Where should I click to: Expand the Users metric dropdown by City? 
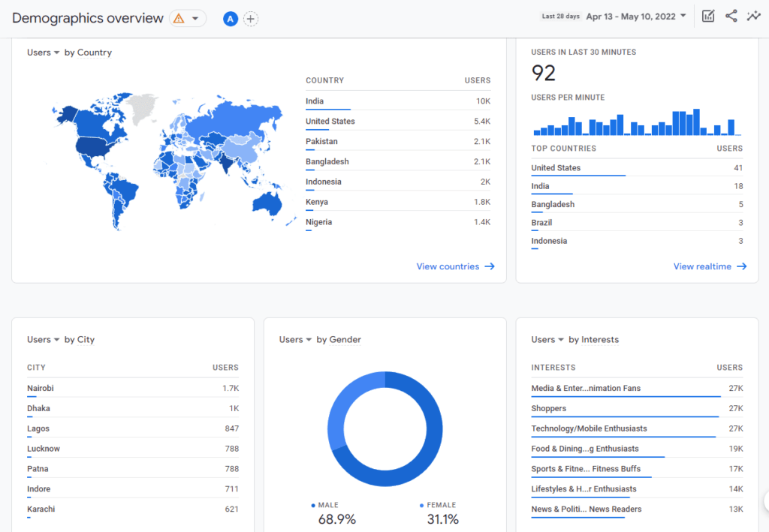tap(43, 340)
